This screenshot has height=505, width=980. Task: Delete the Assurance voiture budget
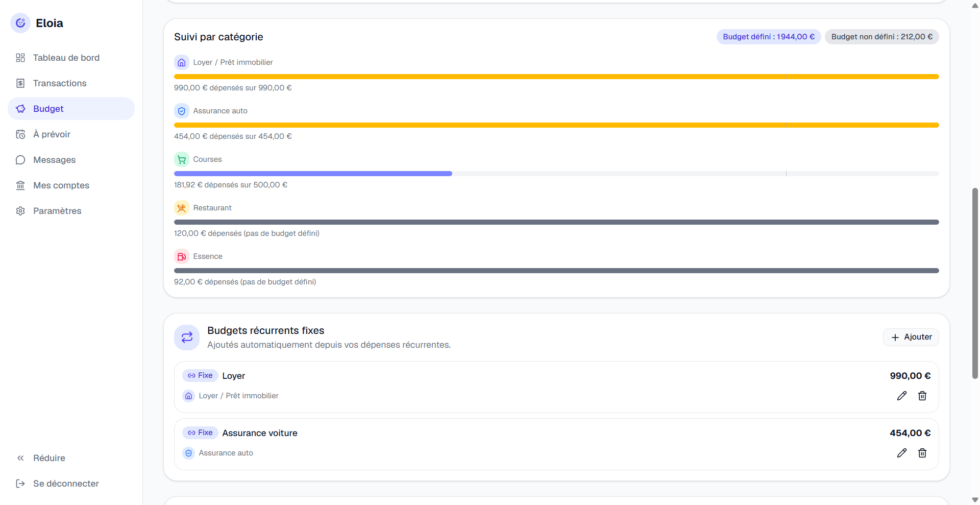(922, 453)
